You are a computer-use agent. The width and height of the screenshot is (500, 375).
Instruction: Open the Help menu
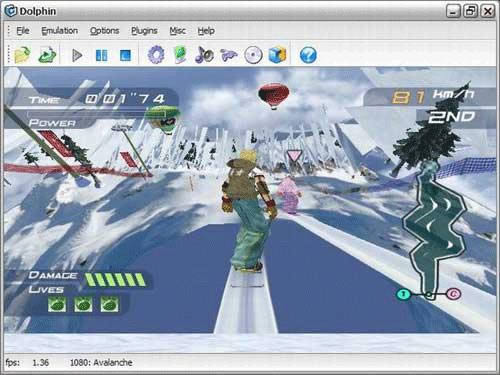(x=206, y=31)
